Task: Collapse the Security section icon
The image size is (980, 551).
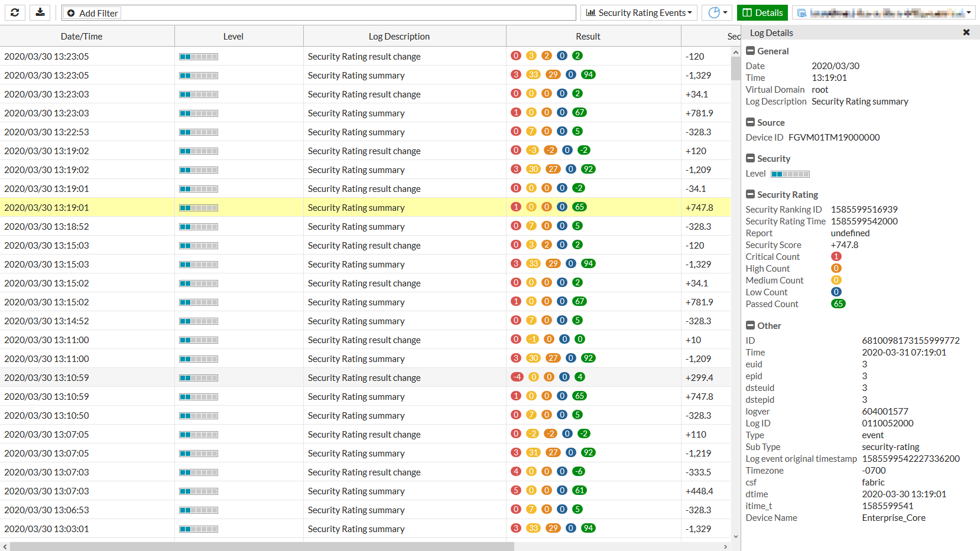Action: tap(750, 158)
